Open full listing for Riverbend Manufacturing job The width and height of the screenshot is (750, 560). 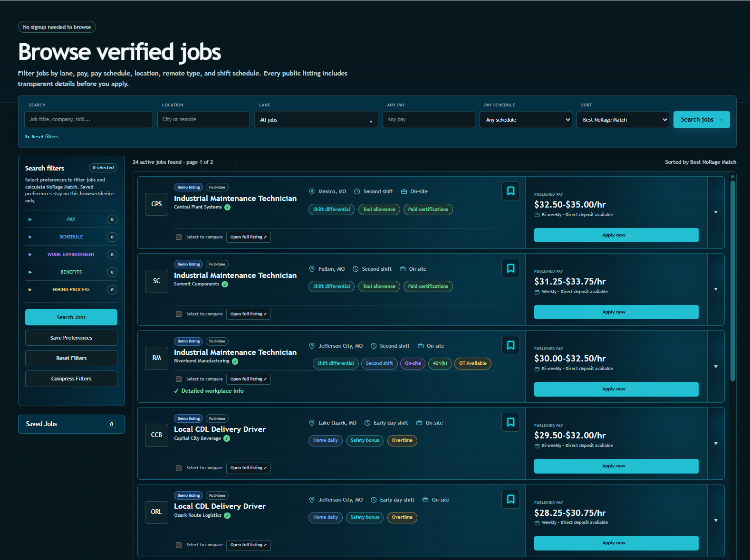(x=249, y=379)
